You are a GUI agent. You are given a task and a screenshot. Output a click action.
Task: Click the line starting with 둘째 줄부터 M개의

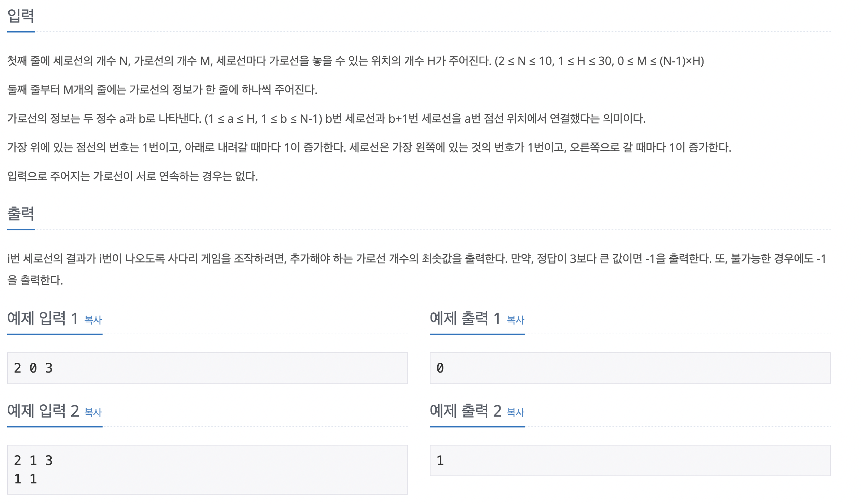tap(162, 90)
